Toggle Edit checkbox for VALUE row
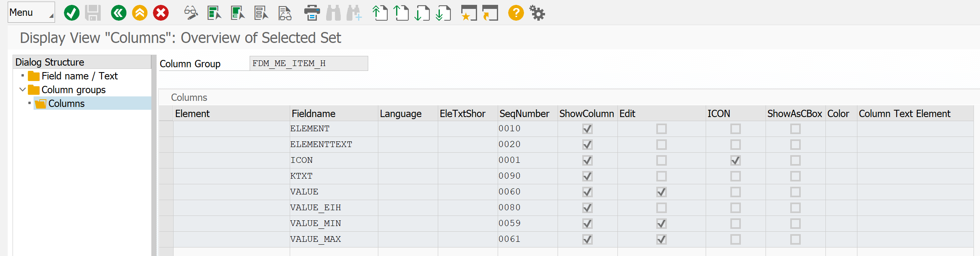980x256 pixels. pyautogui.click(x=661, y=192)
